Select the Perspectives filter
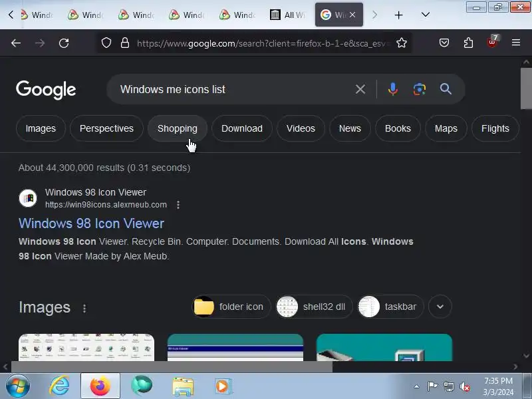 tap(106, 128)
